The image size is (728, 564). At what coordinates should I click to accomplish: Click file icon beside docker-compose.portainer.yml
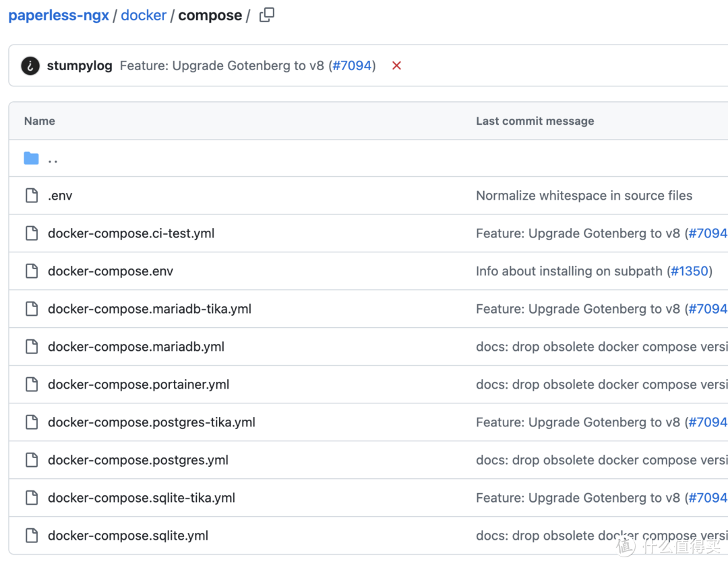(31, 385)
